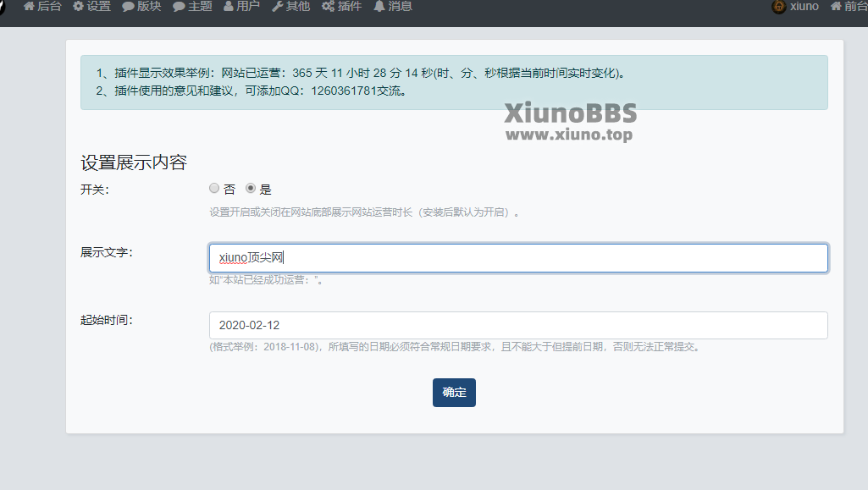
Task: Click the 展示文字 label
Action: 107,252
